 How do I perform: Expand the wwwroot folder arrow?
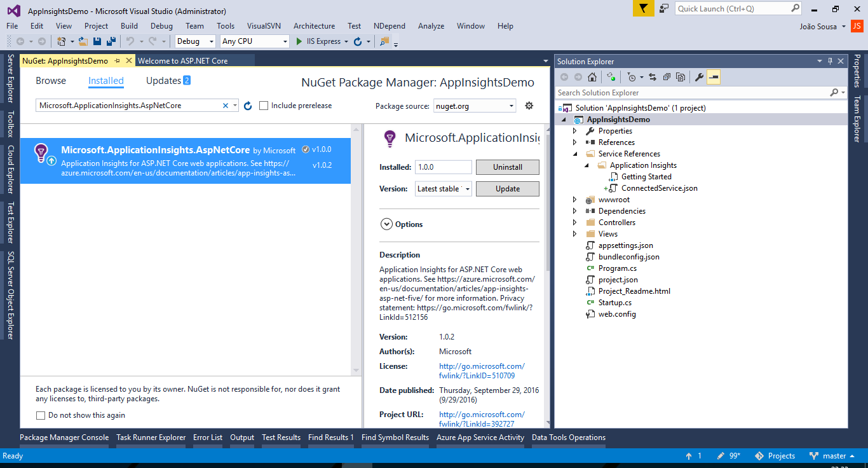click(x=575, y=200)
